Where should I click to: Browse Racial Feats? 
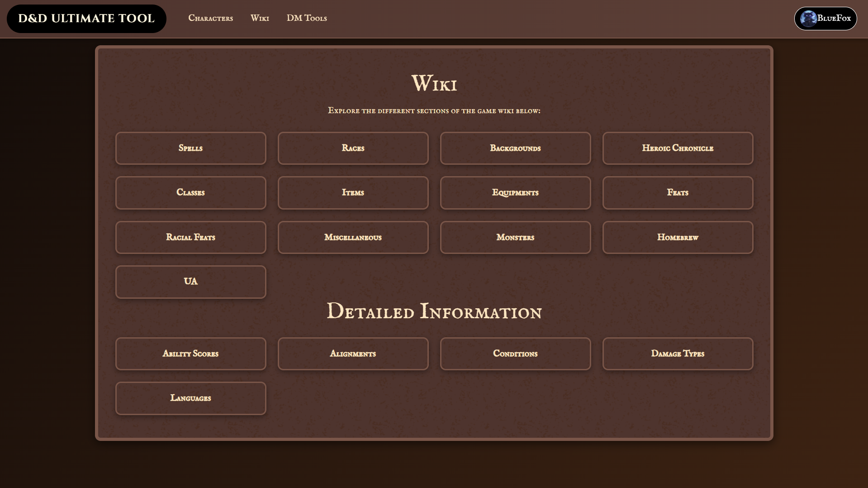(190, 237)
